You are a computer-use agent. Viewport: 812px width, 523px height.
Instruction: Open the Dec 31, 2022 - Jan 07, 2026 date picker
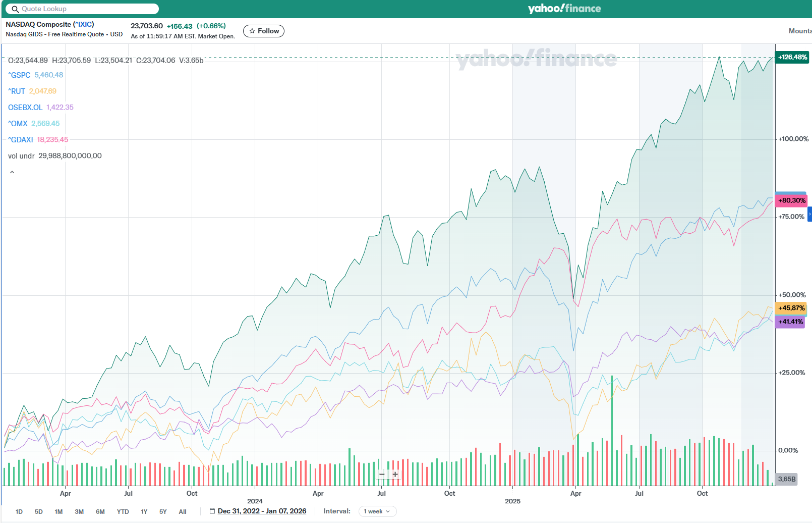pyautogui.click(x=262, y=511)
